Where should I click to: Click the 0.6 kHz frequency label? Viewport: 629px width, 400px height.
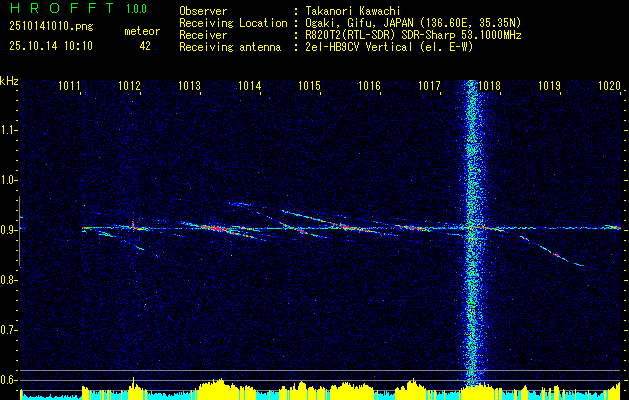coord(8,380)
